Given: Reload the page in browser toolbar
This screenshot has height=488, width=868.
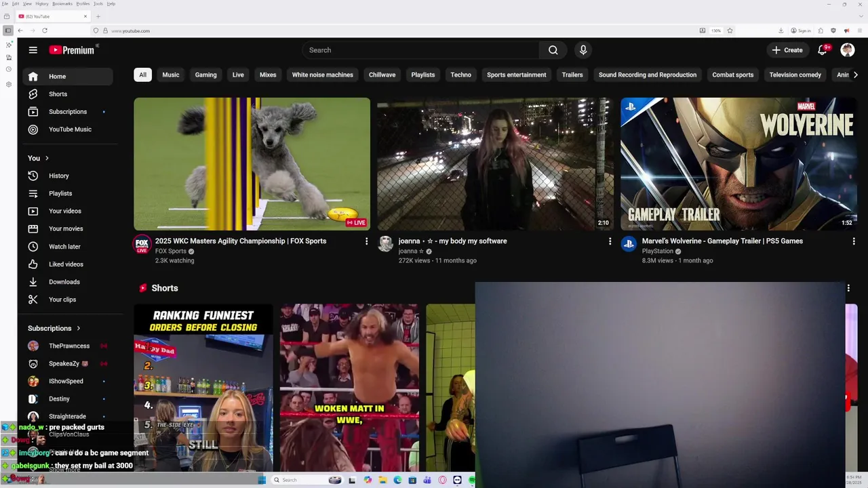Looking at the screenshot, I should tap(45, 30).
